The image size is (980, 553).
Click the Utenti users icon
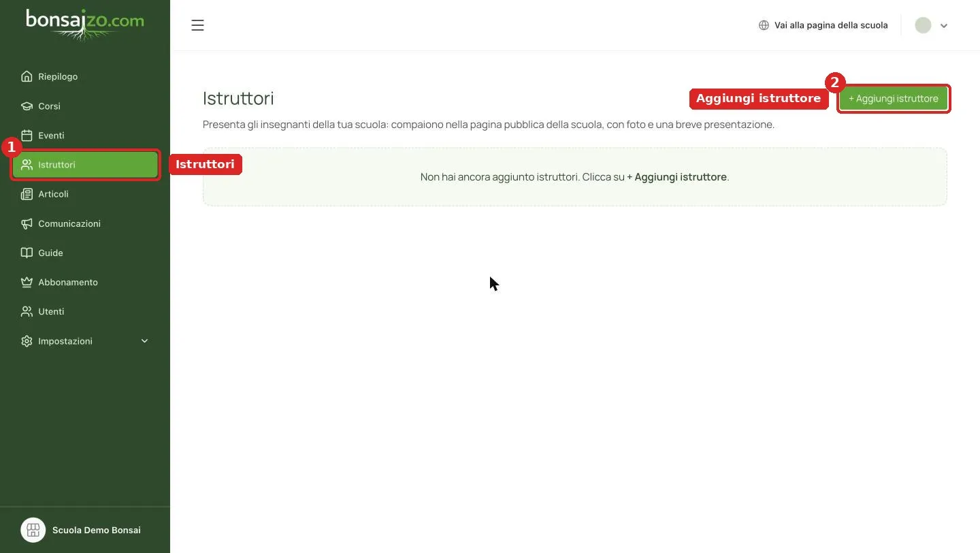(x=27, y=311)
